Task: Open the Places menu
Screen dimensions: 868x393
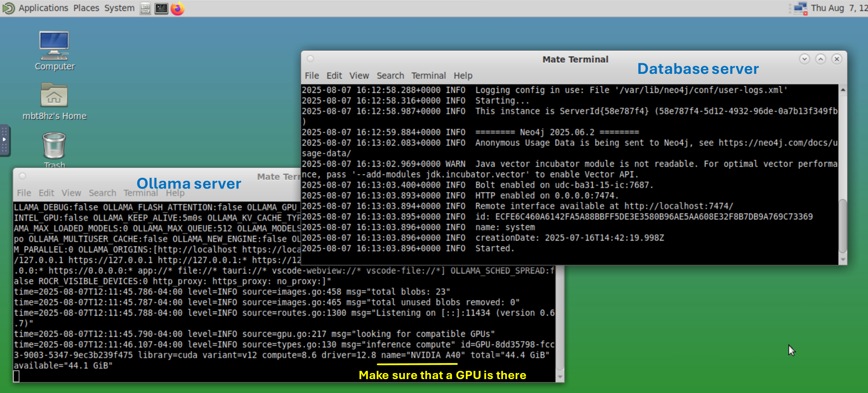Action: point(86,8)
